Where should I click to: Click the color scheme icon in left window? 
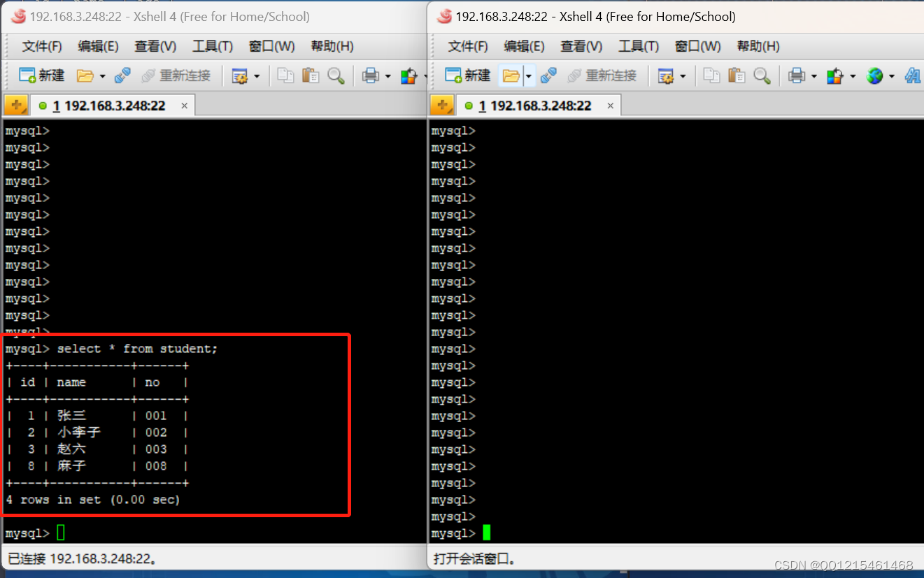point(409,75)
